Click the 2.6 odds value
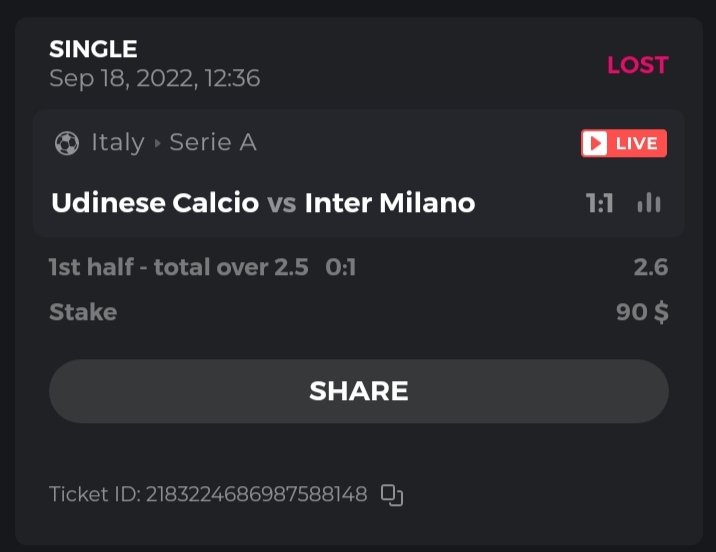 pos(650,267)
